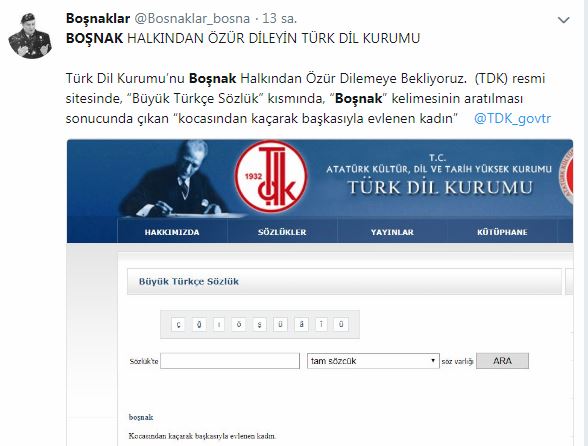Insert the ş special character key
Screen dimensions: 588x446
point(259,324)
